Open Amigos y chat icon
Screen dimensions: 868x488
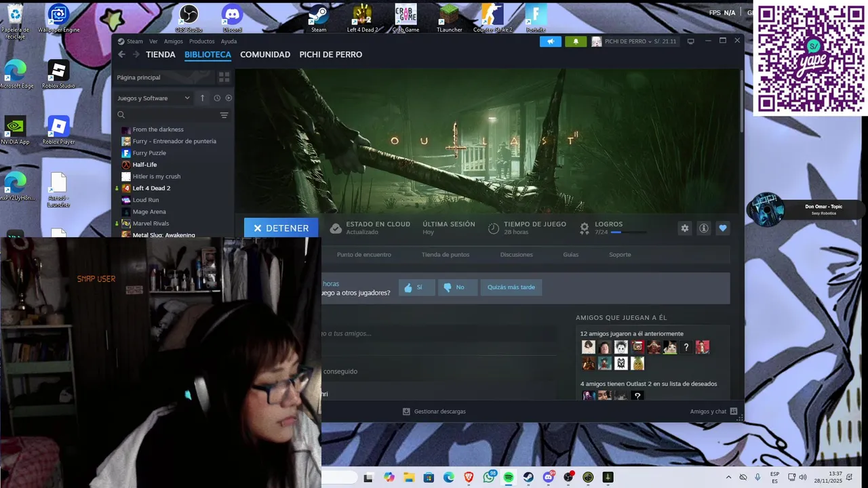pyautogui.click(x=734, y=411)
